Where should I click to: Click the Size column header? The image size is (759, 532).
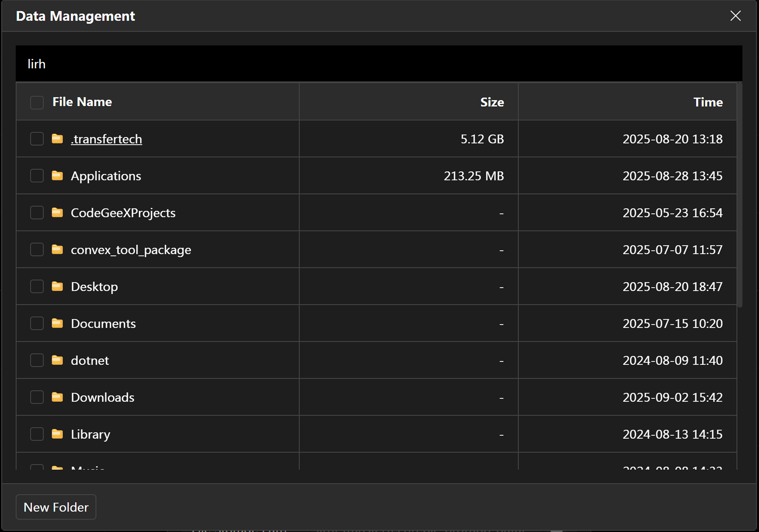coord(492,102)
